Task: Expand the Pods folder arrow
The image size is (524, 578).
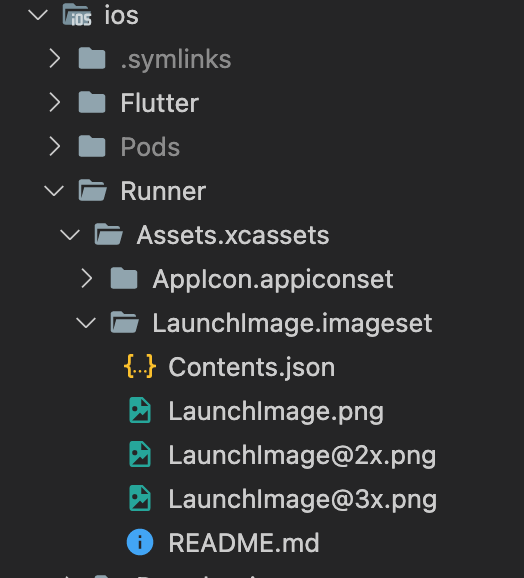Action: coord(55,146)
